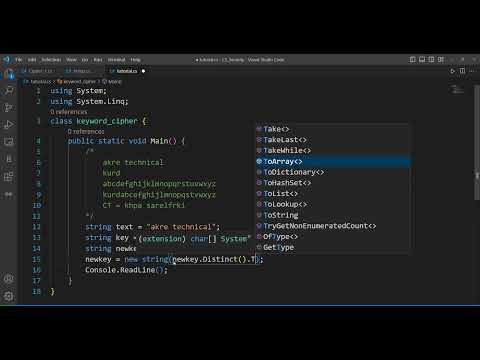Open the Main breadcrumb

click(112, 81)
